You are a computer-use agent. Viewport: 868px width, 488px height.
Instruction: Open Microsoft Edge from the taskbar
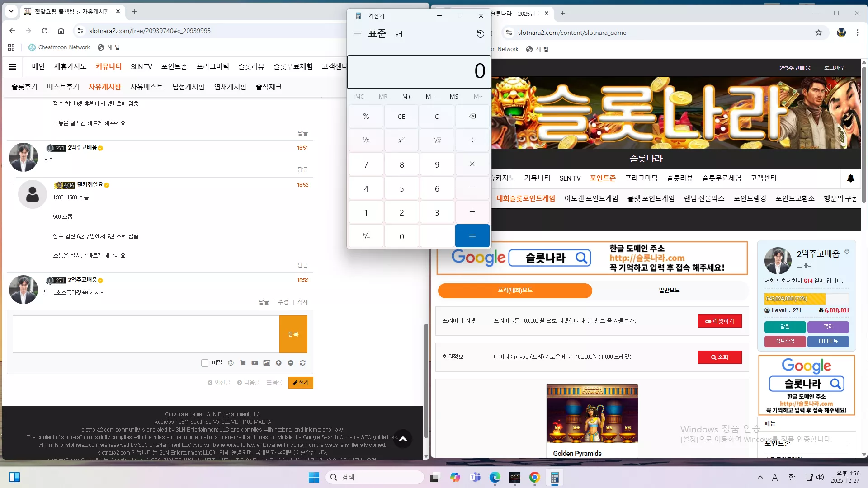click(x=495, y=478)
